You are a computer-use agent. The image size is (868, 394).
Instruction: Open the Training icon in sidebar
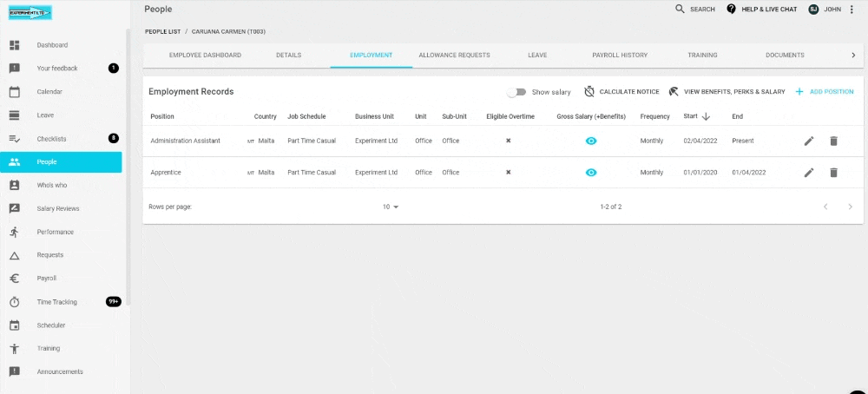pyautogui.click(x=15, y=349)
